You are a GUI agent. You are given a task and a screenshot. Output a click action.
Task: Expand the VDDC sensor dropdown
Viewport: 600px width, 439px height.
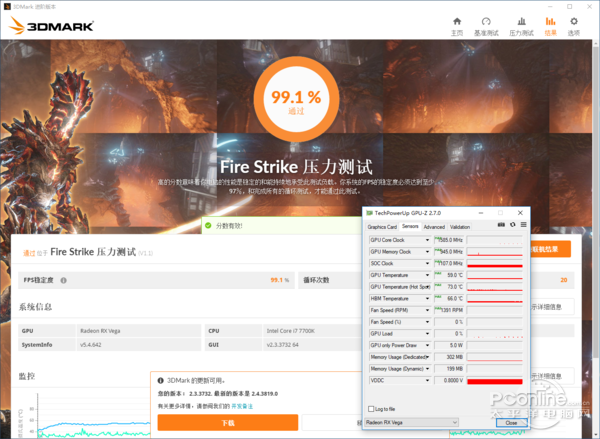click(x=429, y=381)
